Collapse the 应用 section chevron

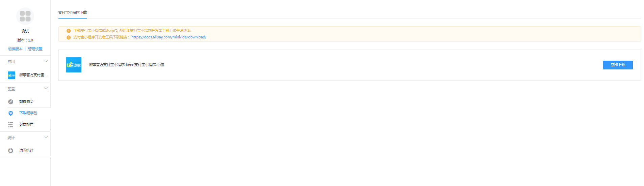(x=46, y=61)
